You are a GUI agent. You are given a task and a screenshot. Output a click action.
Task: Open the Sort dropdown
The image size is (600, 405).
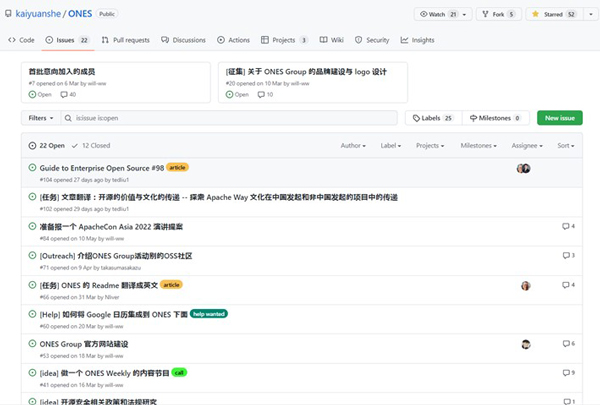coord(566,145)
